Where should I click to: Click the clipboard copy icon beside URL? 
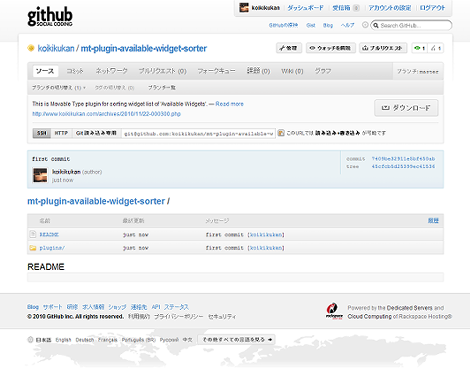[281, 133]
